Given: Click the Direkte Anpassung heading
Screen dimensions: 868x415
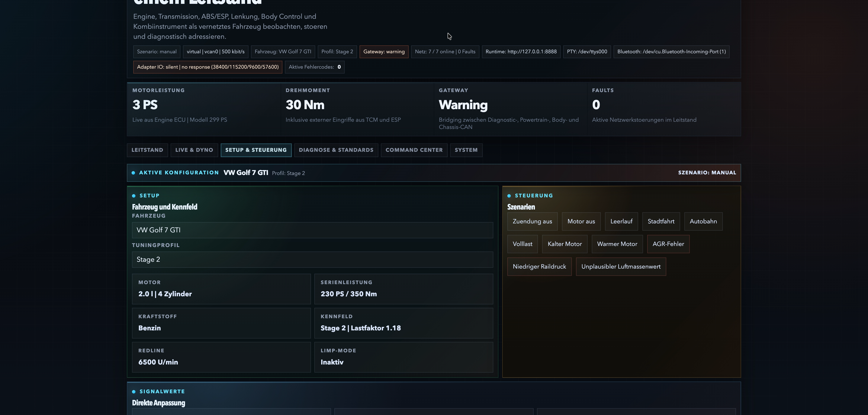Looking at the screenshot, I should [158, 403].
